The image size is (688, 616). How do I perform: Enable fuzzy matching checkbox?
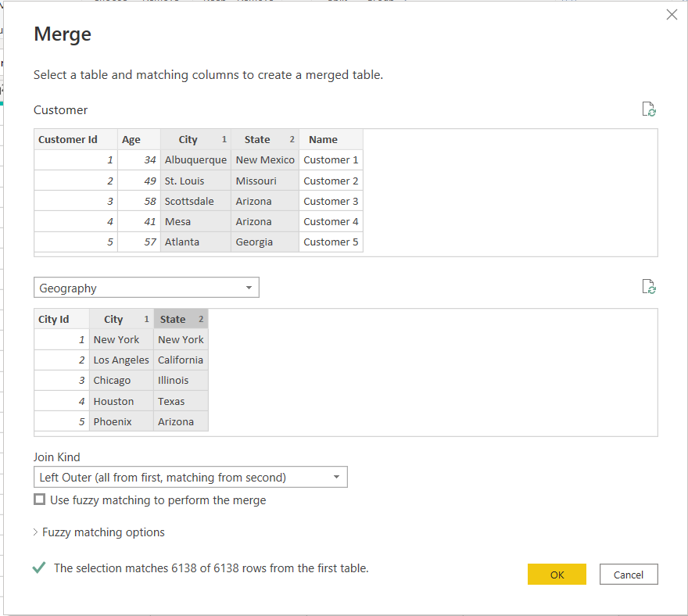(x=40, y=500)
